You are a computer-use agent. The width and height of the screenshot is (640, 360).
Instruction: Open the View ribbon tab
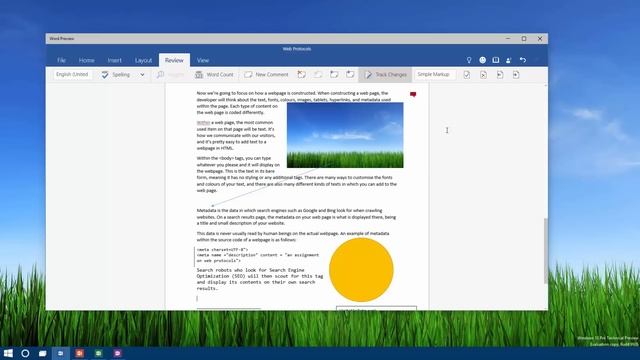point(203,60)
